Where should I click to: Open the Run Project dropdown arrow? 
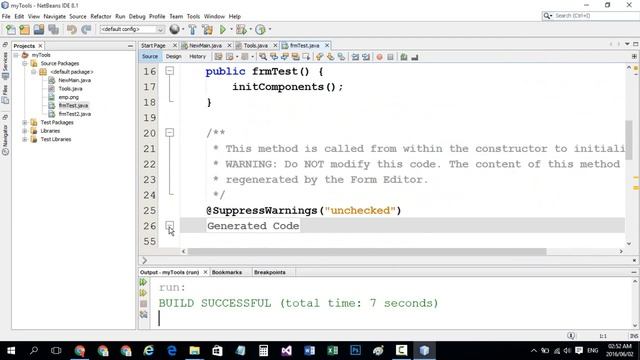pyautogui.click(x=231, y=29)
